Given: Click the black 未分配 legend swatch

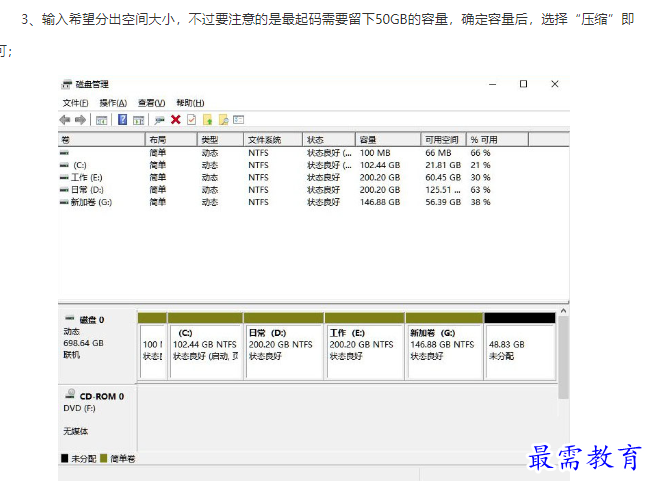Looking at the screenshot, I should pos(64,458).
